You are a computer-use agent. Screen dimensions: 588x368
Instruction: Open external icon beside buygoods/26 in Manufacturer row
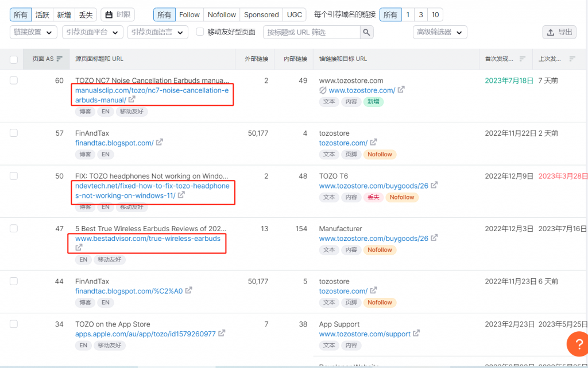pyautogui.click(x=434, y=237)
